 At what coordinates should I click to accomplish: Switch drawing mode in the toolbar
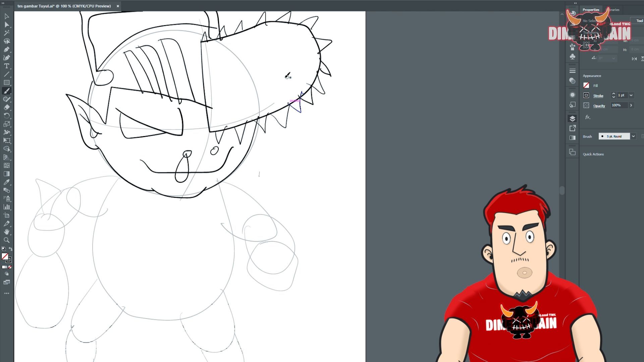[x=7, y=274]
